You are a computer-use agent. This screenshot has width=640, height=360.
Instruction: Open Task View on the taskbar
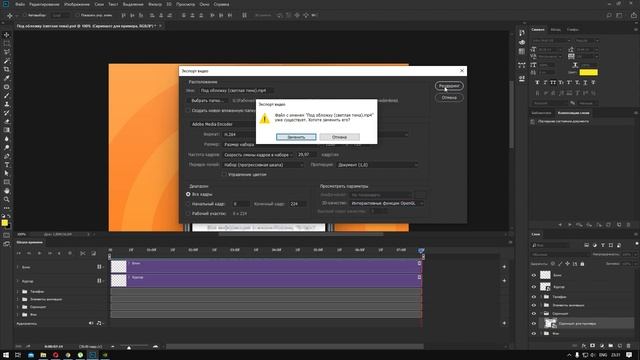pyautogui.click(x=18, y=355)
